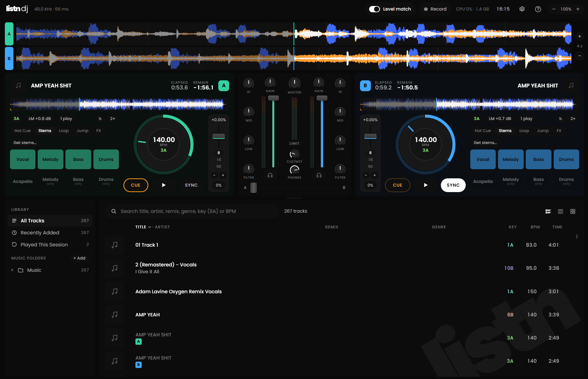Toggle deck B Bass stem
The image size is (588, 379).
click(x=539, y=159)
